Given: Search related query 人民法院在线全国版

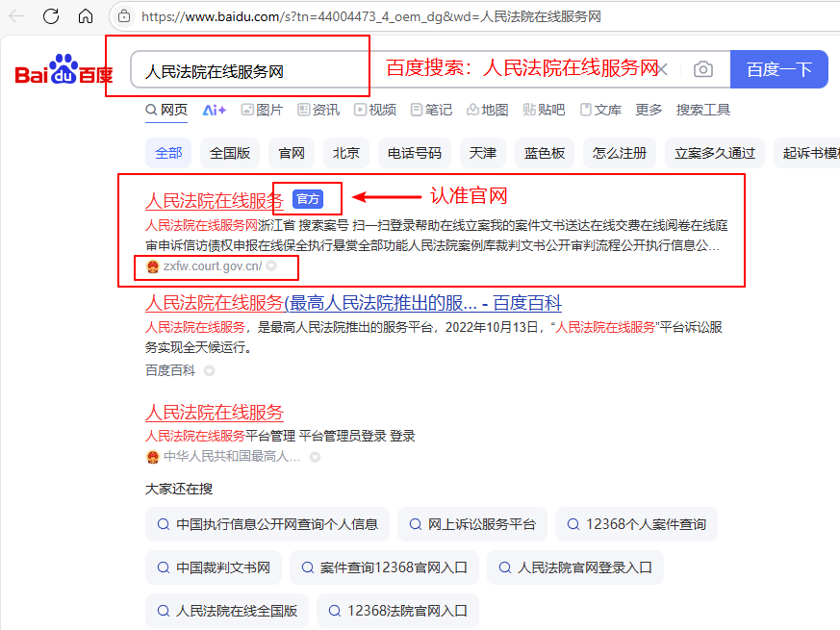Looking at the screenshot, I should [x=227, y=611].
